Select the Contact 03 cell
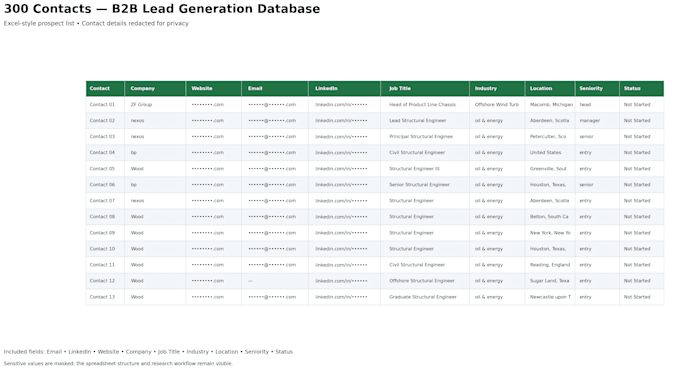 [105, 137]
